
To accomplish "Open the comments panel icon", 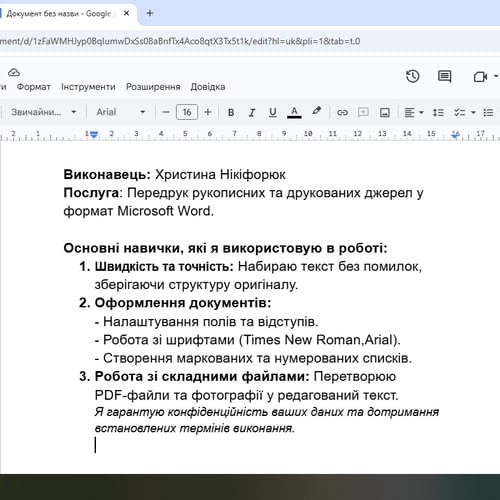I will [444, 76].
